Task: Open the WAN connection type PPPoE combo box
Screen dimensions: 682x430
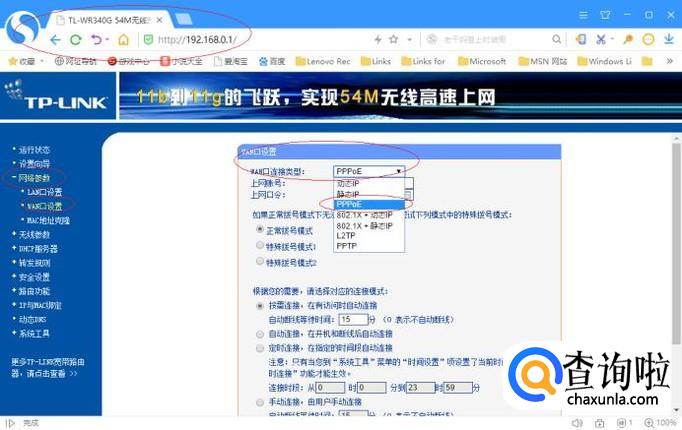Action: pos(369,171)
